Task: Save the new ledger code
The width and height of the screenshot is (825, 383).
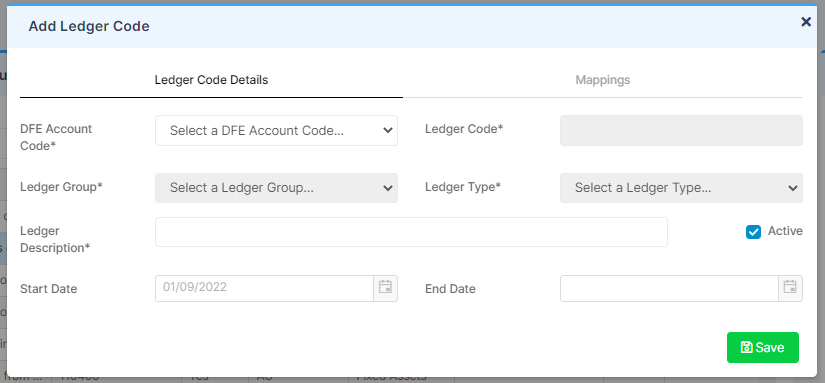Action: coord(763,347)
